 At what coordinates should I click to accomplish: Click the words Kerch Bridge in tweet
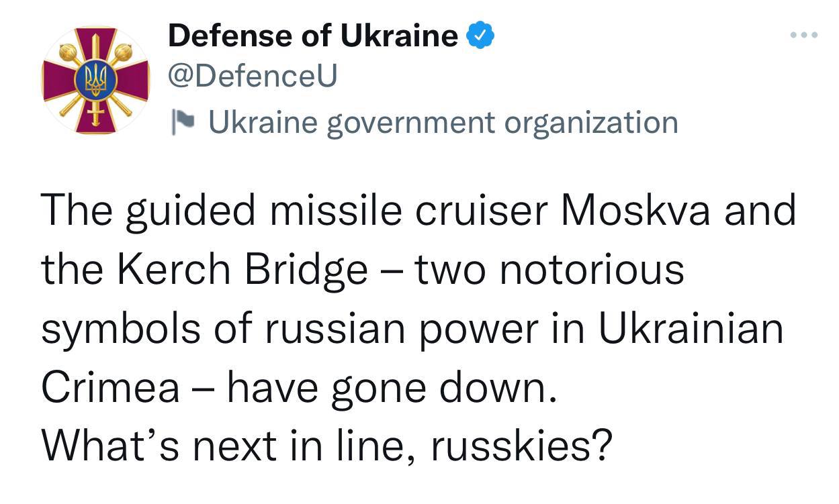tap(239, 270)
